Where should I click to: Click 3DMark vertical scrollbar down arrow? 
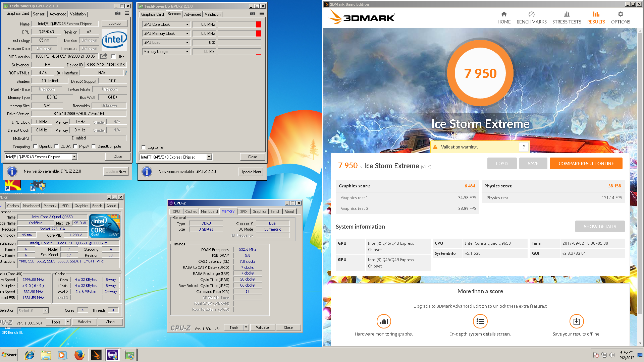coord(640,343)
